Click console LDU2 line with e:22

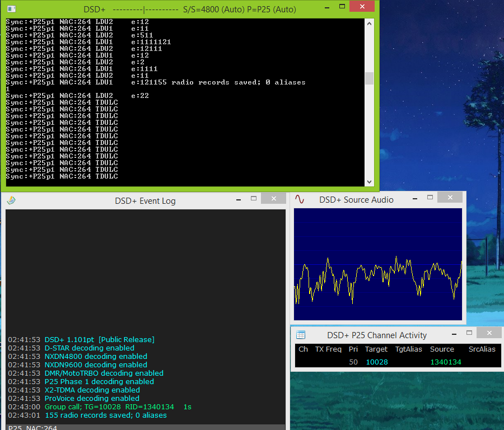coord(77,95)
